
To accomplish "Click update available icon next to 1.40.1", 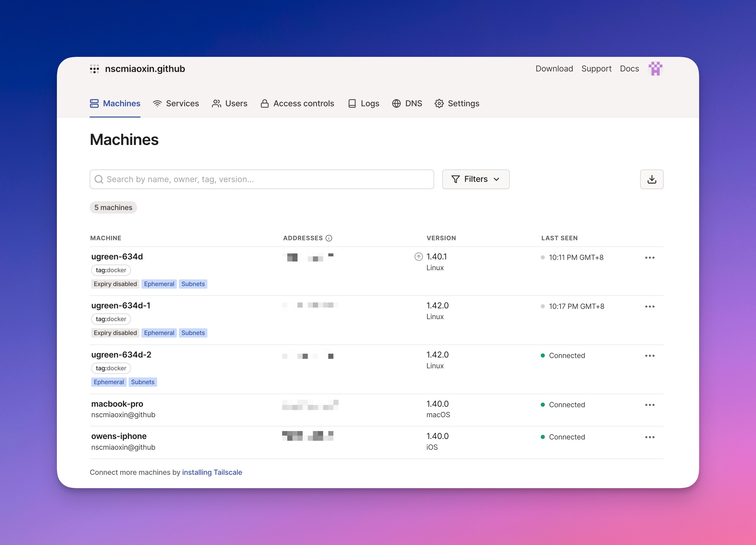I will (x=418, y=257).
